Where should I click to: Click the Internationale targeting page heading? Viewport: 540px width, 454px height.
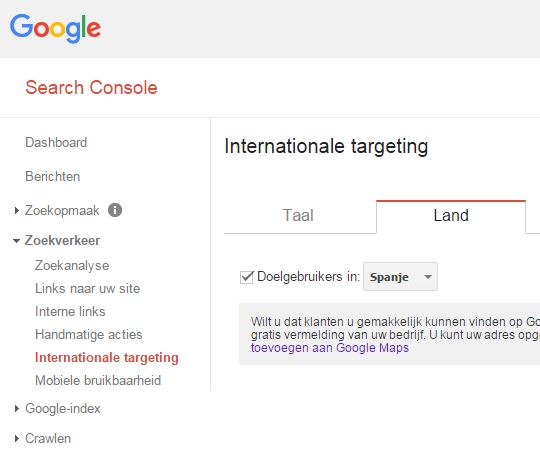(326, 146)
